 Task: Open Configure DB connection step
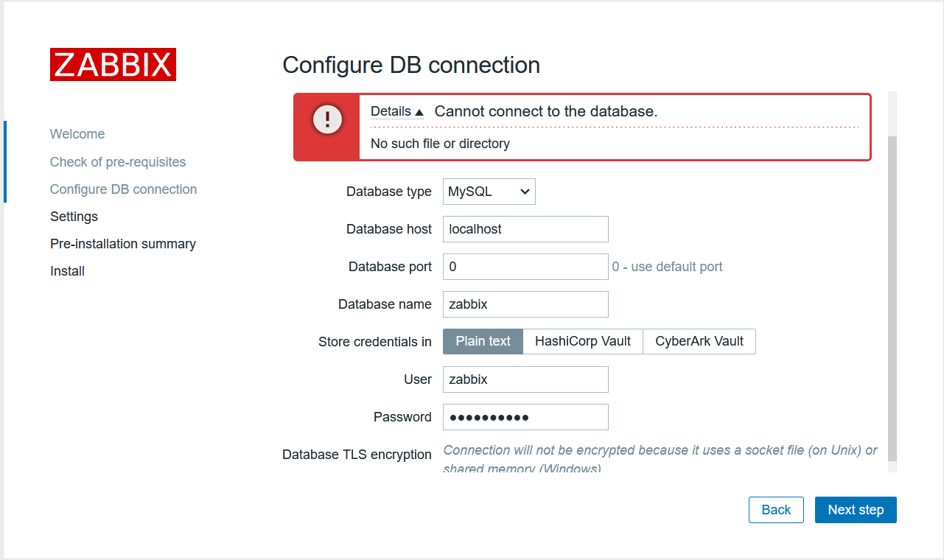tap(123, 189)
